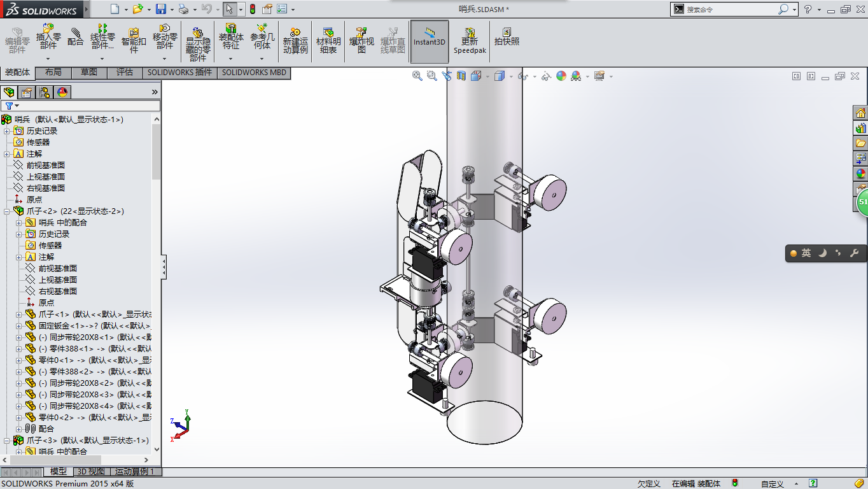868x489 pixels.
Task: Click the 参考几何体 reference geometry tool
Action: pos(262,37)
